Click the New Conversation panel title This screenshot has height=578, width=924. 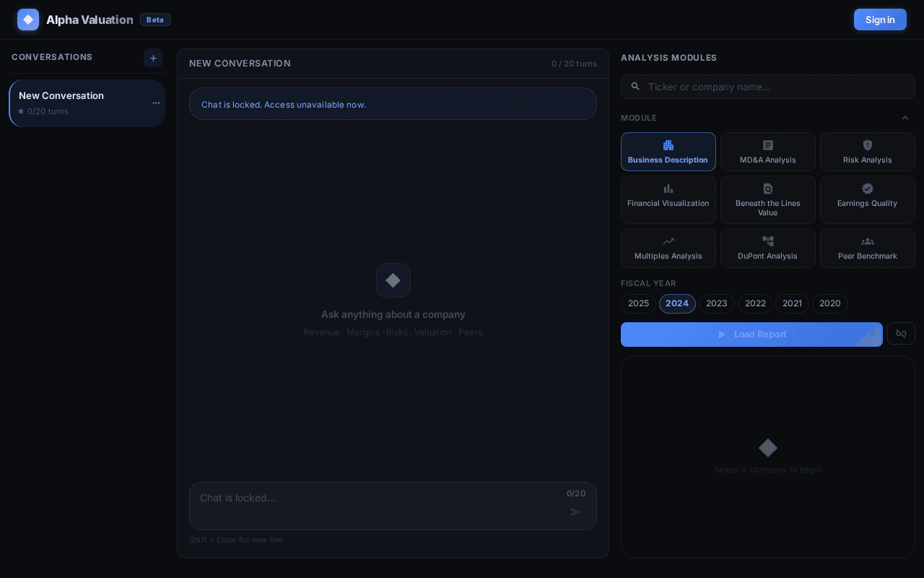[240, 64]
